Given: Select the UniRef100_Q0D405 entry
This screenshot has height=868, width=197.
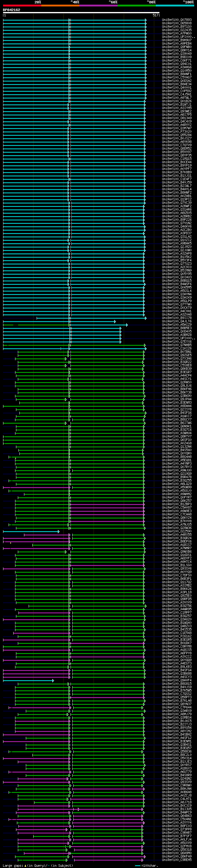Looking at the screenshot, I should click(x=177, y=332).
